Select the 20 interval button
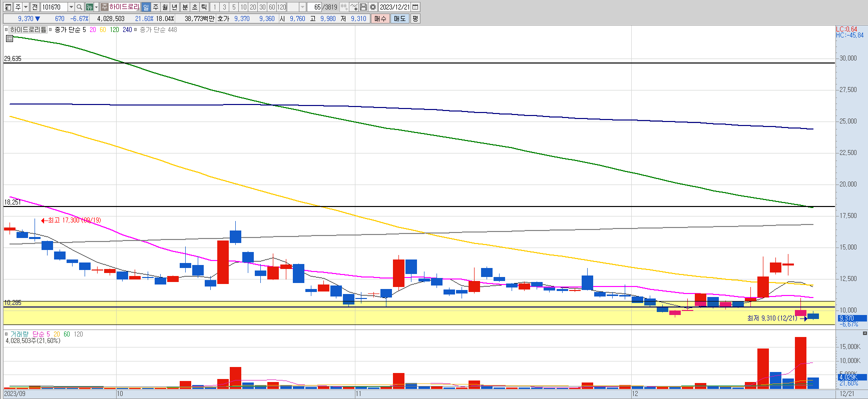868x399 pixels. click(253, 7)
